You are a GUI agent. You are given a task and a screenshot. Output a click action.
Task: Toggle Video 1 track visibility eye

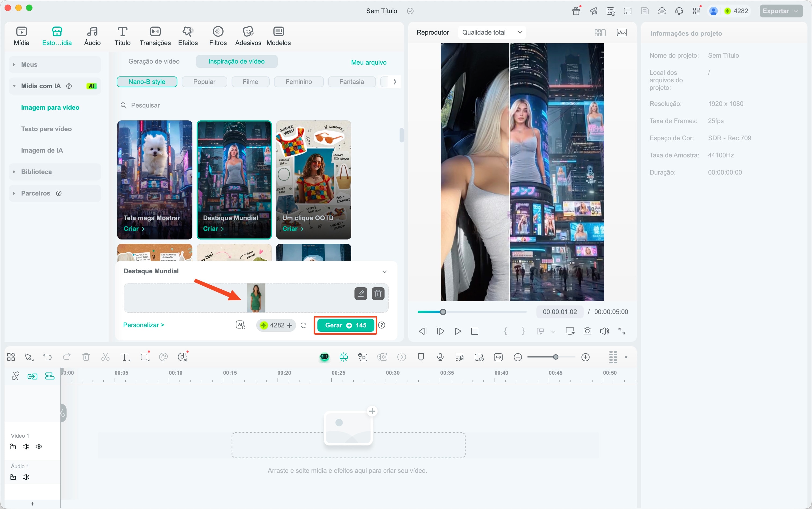click(39, 447)
